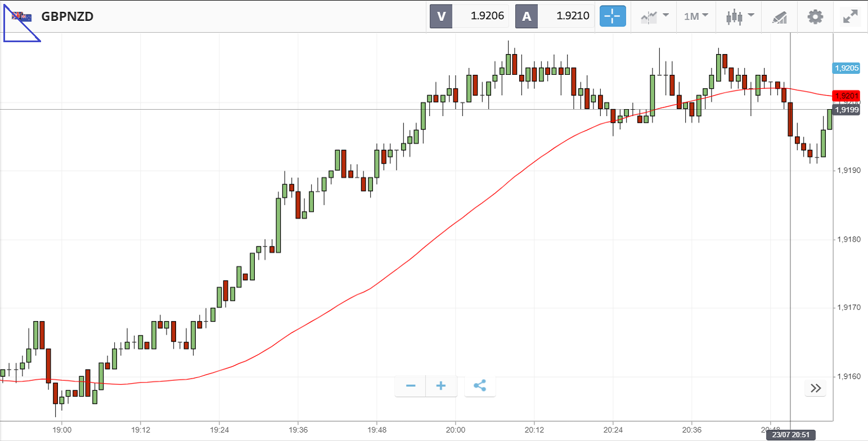Expand chart to fullscreen
868x441 pixels.
[849, 16]
